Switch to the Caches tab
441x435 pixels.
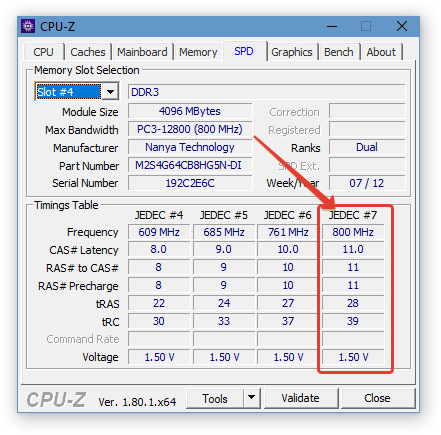[x=88, y=52]
